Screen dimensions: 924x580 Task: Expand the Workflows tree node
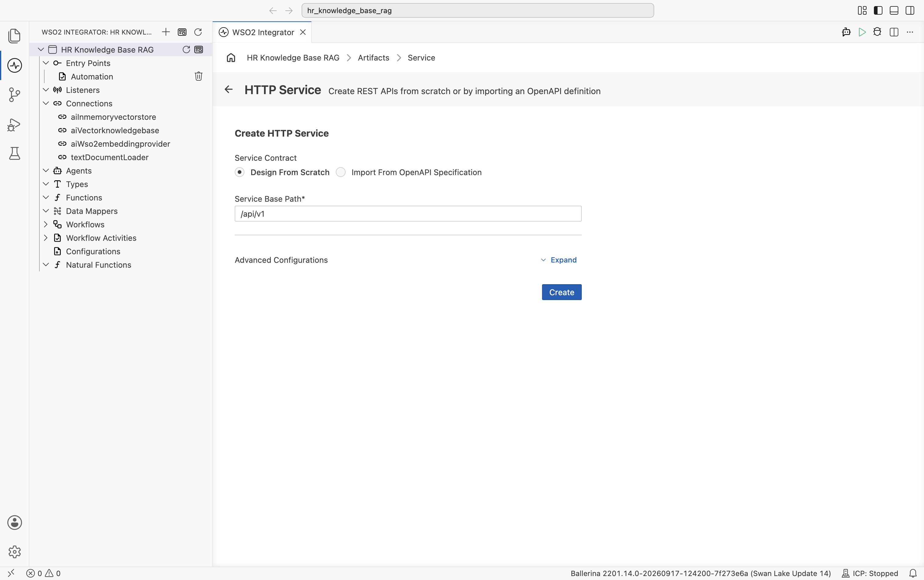click(46, 224)
